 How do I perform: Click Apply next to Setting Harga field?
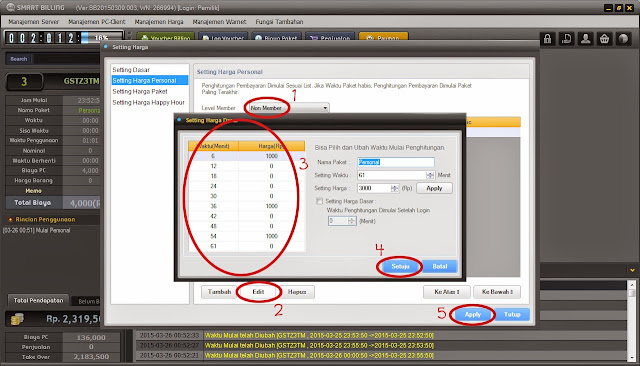434,188
